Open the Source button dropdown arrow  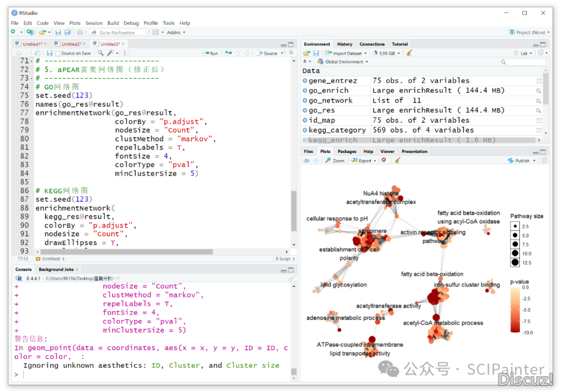[282, 53]
